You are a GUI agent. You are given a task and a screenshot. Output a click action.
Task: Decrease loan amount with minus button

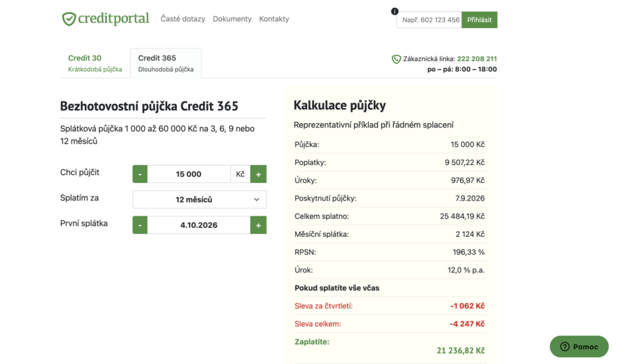140,174
